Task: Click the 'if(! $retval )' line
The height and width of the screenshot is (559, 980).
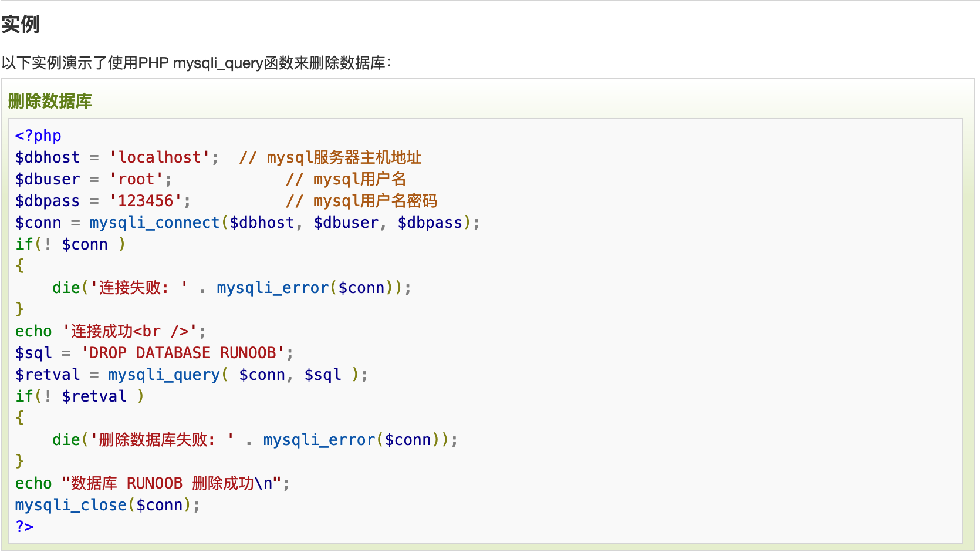Action: coord(80,396)
